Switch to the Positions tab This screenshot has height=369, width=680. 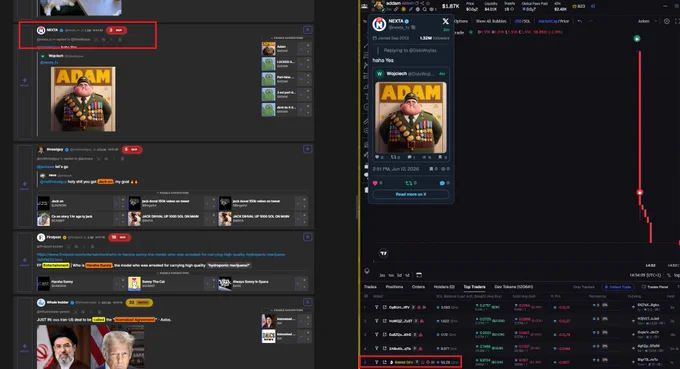pyautogui.click(x=394, y=287)
